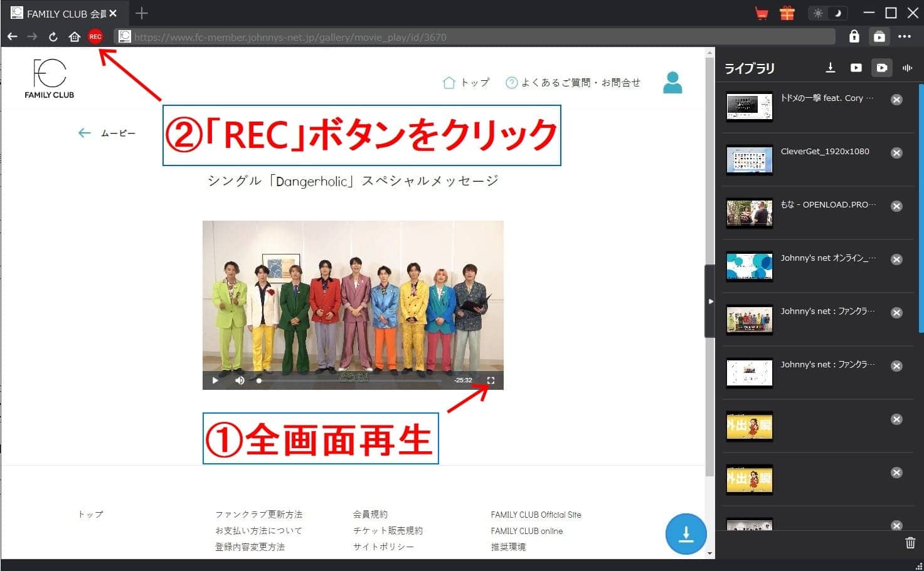Open a new tab with plus button

click(142, 13)
